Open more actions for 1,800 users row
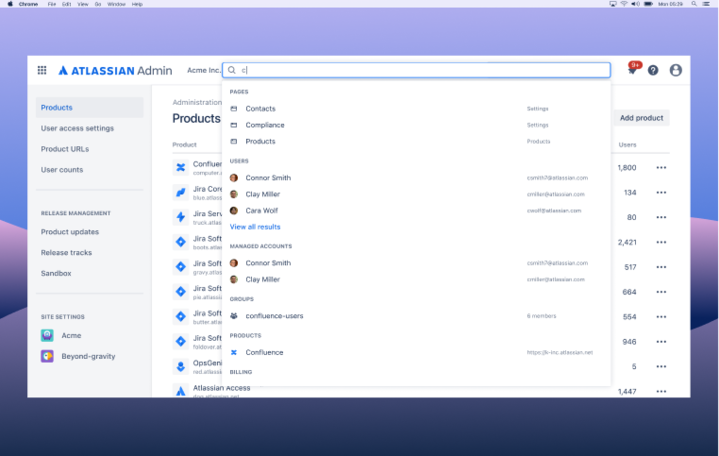The image size is (719, 456). pyautogui.click(x=661, y=167)
